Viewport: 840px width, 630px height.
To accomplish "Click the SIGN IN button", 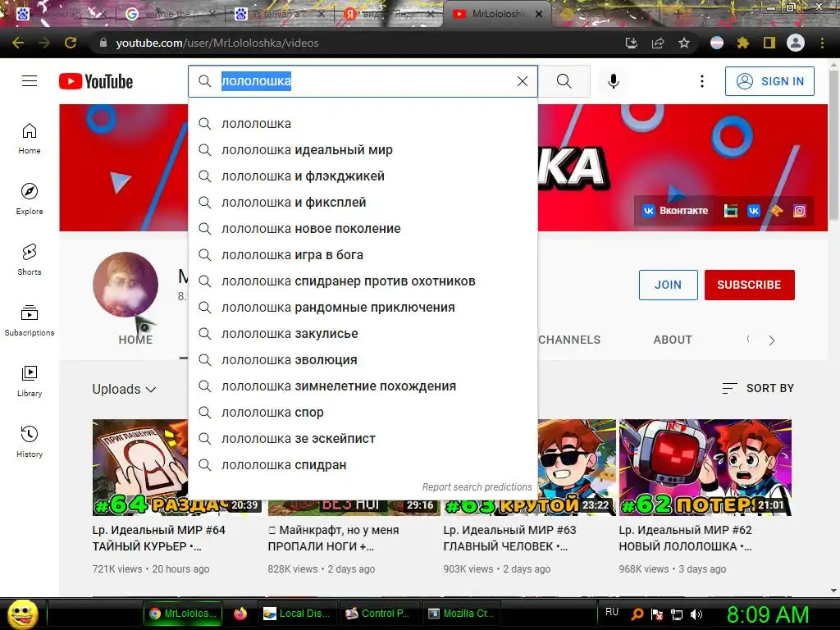I will (x=769, y=81).
